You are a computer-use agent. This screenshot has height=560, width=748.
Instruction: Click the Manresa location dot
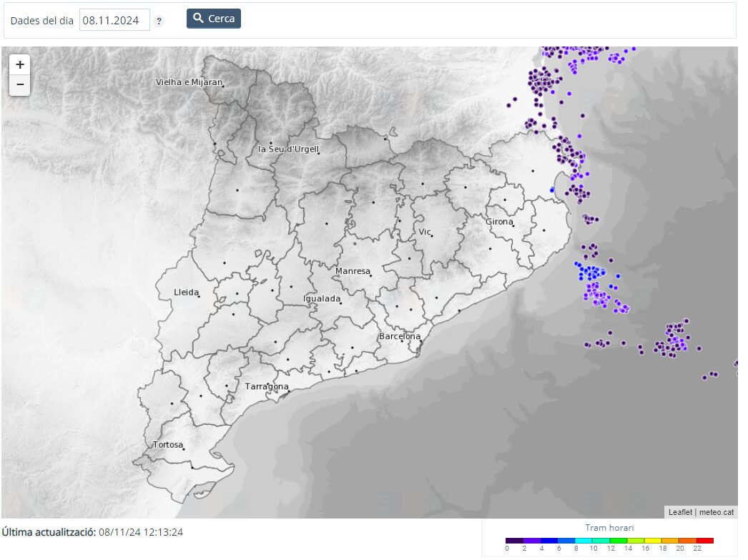(x=370, y=275)
